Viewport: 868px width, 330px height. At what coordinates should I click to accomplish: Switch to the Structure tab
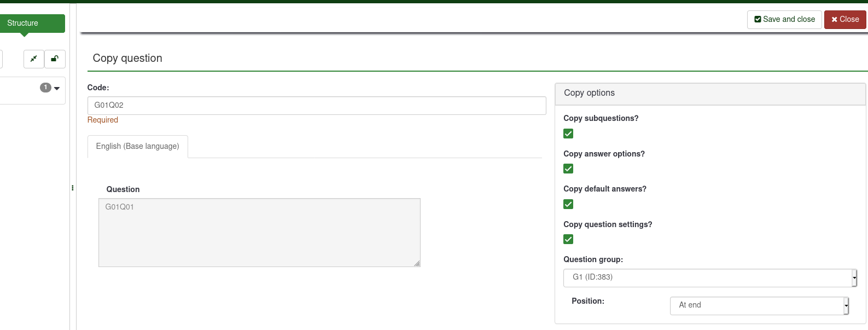click(23, 23)
